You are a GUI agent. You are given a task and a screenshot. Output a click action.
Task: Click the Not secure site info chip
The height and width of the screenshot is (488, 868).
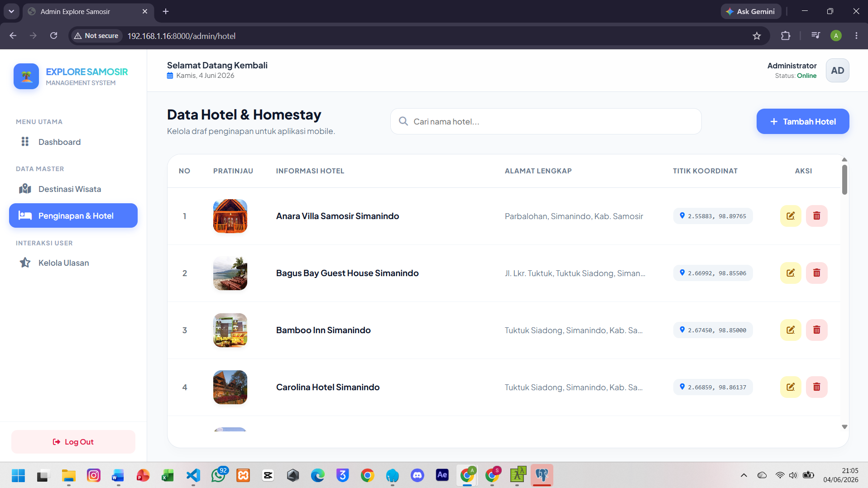click(96, 36)
